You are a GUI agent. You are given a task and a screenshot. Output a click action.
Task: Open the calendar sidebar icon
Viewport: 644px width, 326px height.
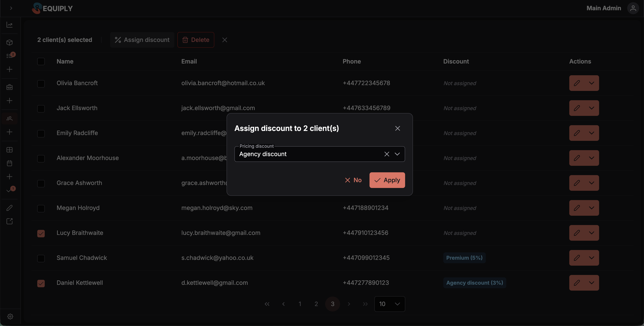(x=10, y=163)
